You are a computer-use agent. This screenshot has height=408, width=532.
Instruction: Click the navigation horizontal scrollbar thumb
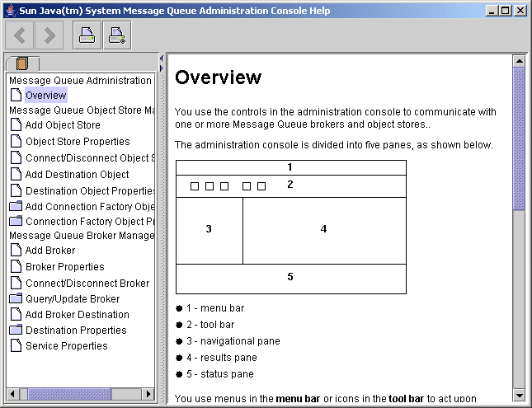click(x=69, y=394)
